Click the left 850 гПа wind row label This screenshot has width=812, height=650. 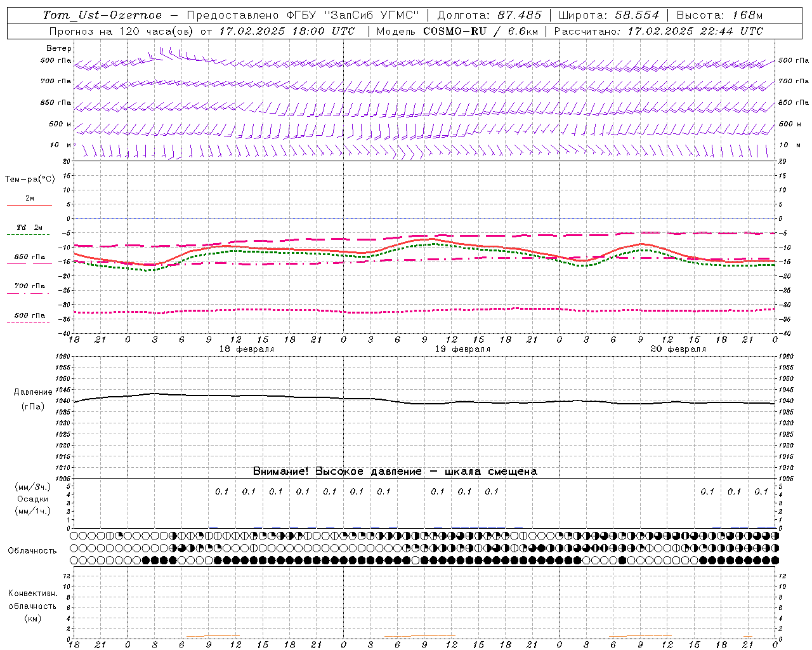[x=56, y=102]
